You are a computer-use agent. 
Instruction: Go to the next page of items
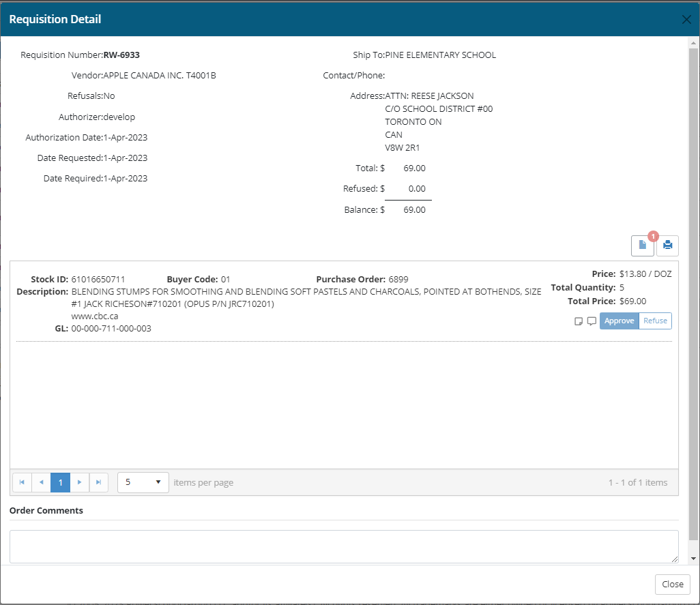80,482
